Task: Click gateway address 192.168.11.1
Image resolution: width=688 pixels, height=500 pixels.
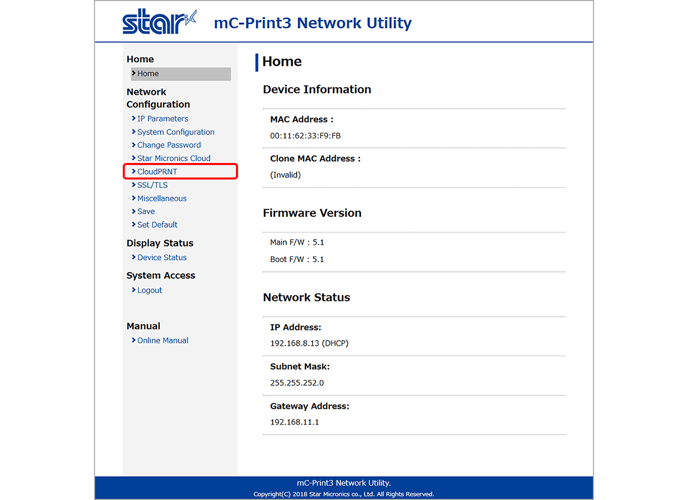Action: pos(294,422)
